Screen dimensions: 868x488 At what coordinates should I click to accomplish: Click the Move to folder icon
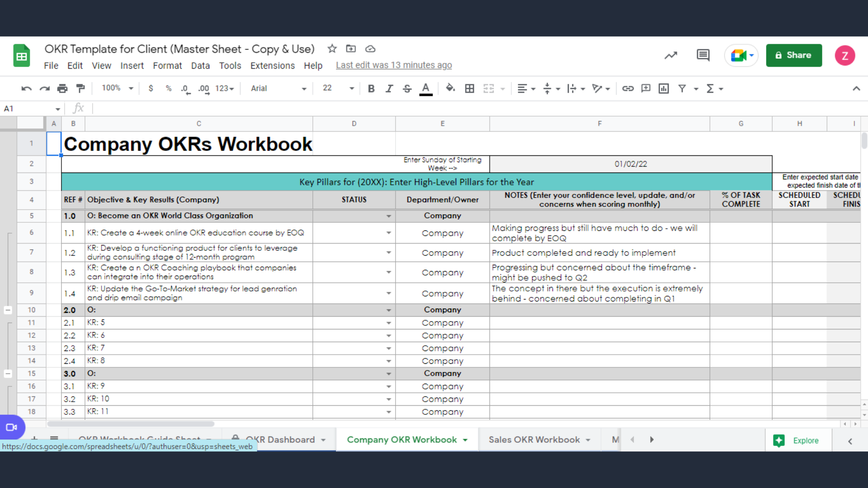tap(351, 49)
